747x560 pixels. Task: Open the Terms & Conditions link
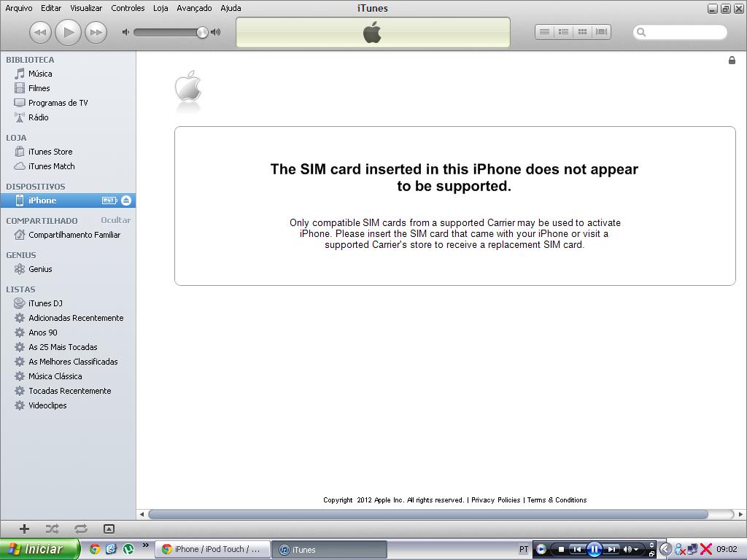[x=557, y=500]
